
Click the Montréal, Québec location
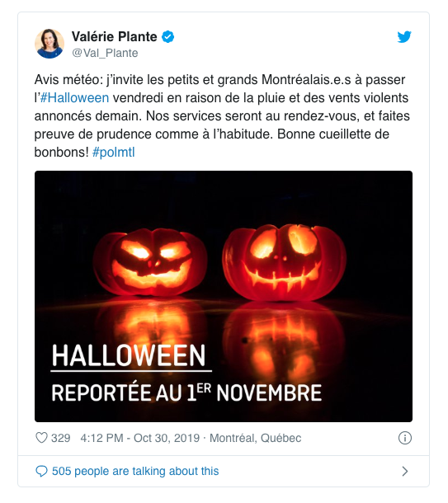point(256,438)
